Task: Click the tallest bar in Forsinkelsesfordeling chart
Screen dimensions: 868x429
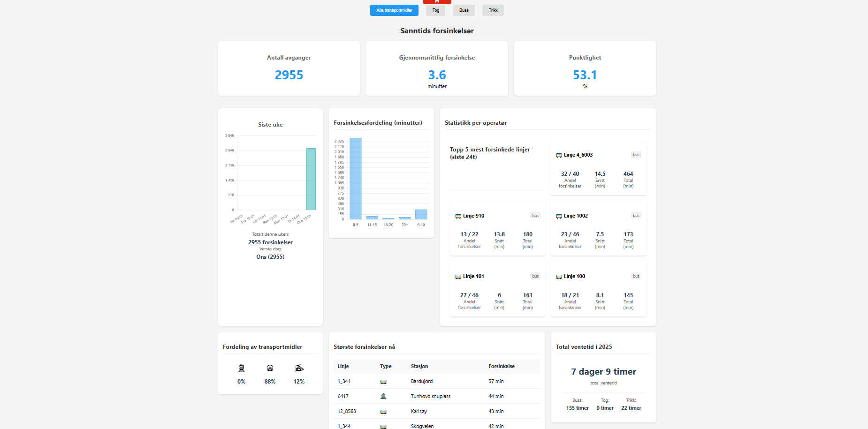Action: tap(355, 178)
